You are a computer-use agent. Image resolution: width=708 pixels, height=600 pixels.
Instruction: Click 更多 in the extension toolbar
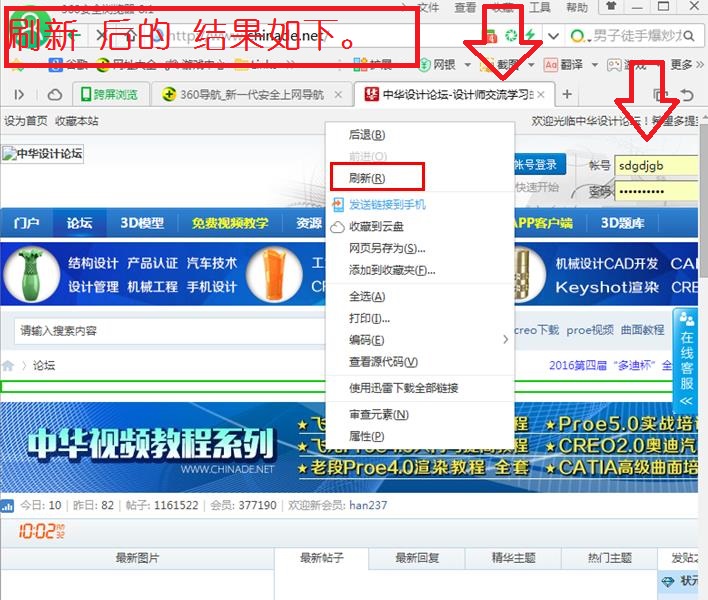coord(686,65)
